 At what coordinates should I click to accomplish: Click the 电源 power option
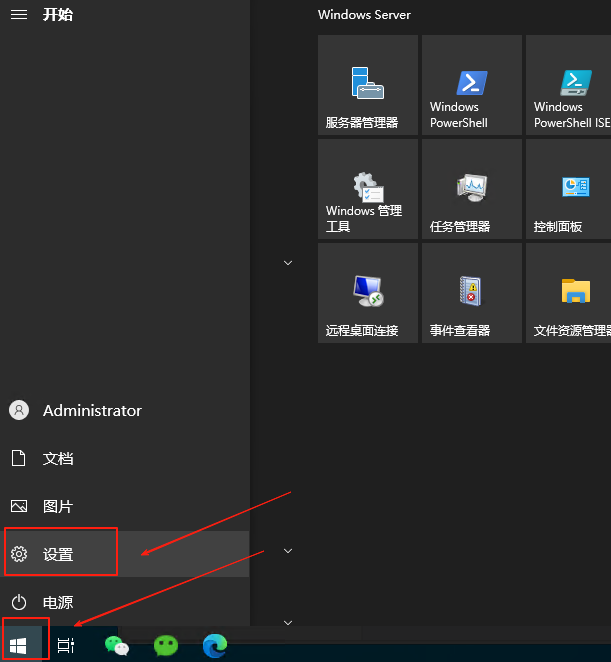[125, 602]
